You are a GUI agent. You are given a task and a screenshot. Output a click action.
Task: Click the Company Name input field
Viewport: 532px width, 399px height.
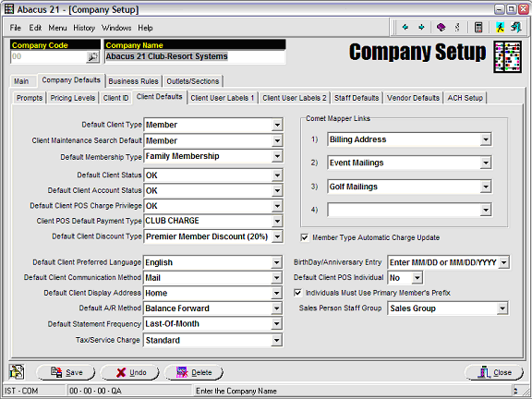click(195, 56)
